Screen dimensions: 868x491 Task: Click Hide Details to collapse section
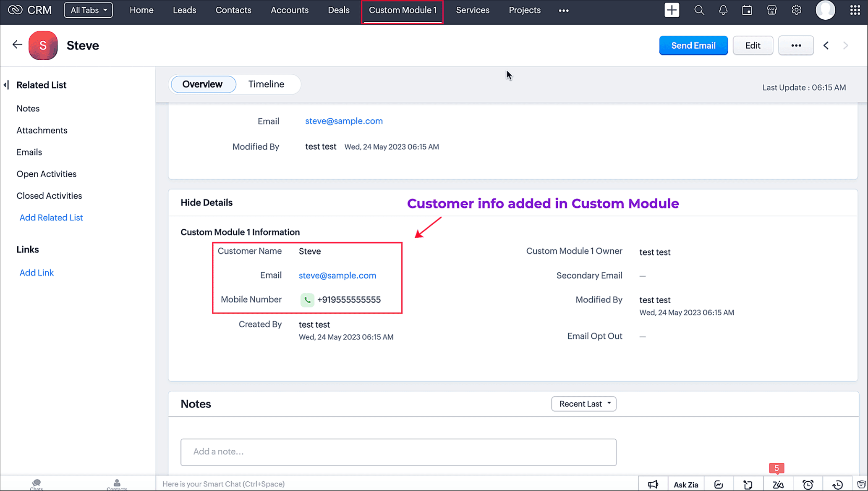207,202
